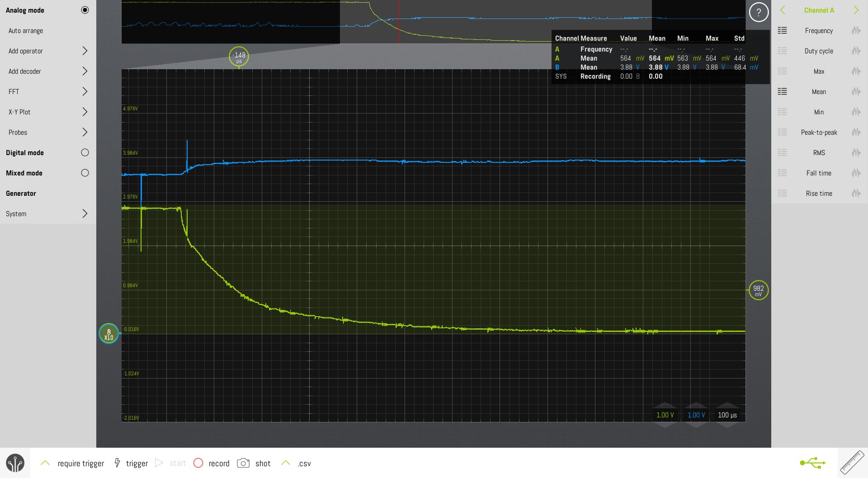Show the waveform sparkline icon beside Frequency
Viewport: 868px width, 478px height.
pos(856,30)
